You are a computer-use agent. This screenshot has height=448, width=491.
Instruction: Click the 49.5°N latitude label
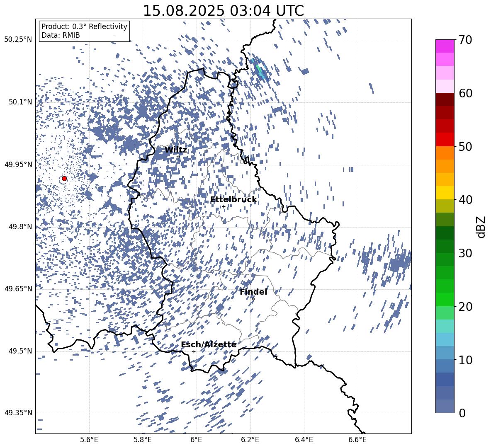coord(20,351)
